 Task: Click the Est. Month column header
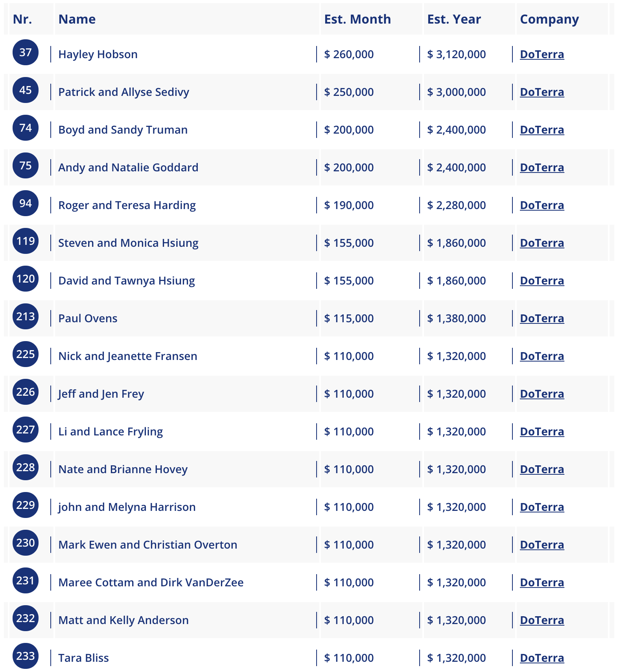(357, 19)
